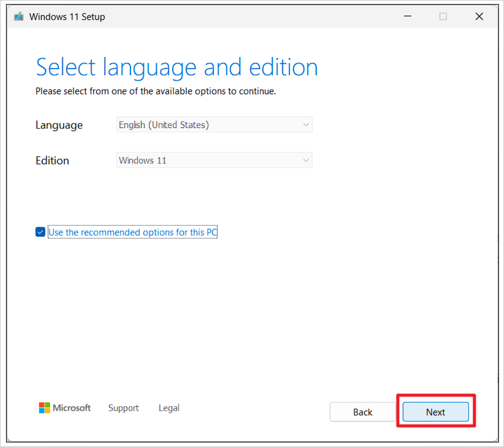
Task: Click the Windows 11 Setup title bar icon
Action: (19, 17)
